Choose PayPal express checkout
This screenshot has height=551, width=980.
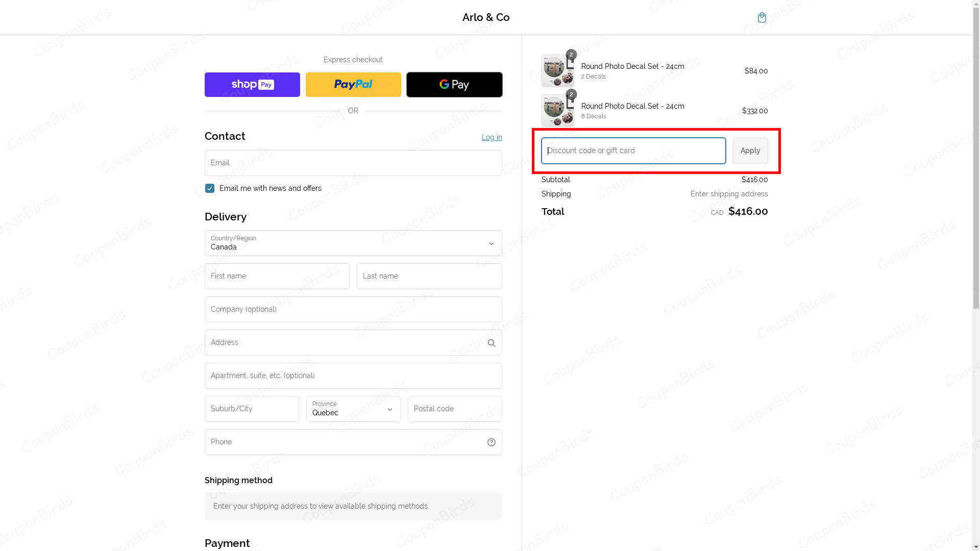click(x=353, y=85)
